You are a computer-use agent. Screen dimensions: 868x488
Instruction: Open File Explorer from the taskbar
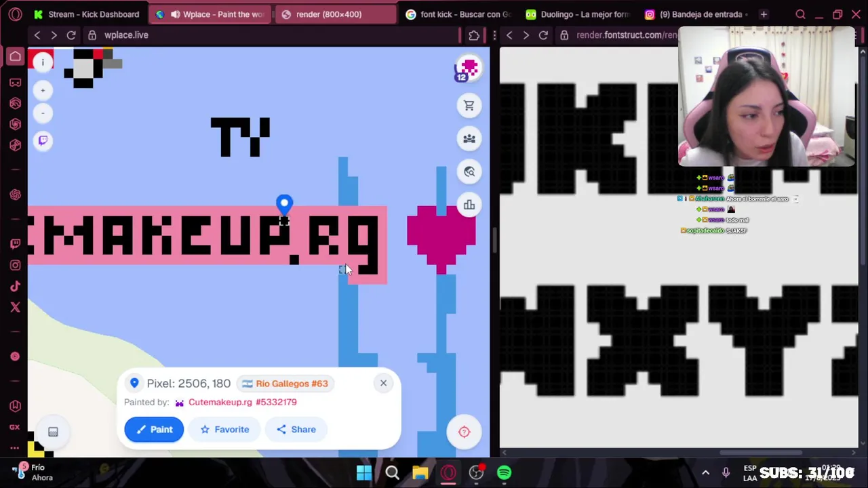[420, 472]
